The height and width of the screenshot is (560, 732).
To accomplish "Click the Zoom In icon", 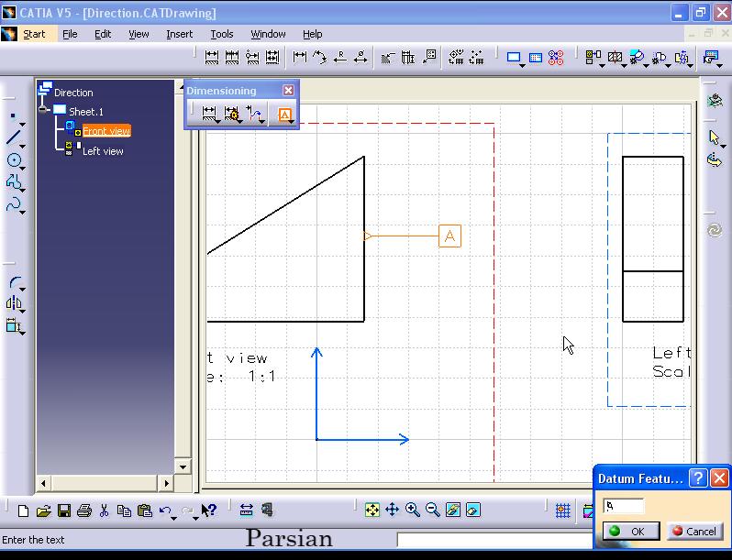I will [413, 511].
